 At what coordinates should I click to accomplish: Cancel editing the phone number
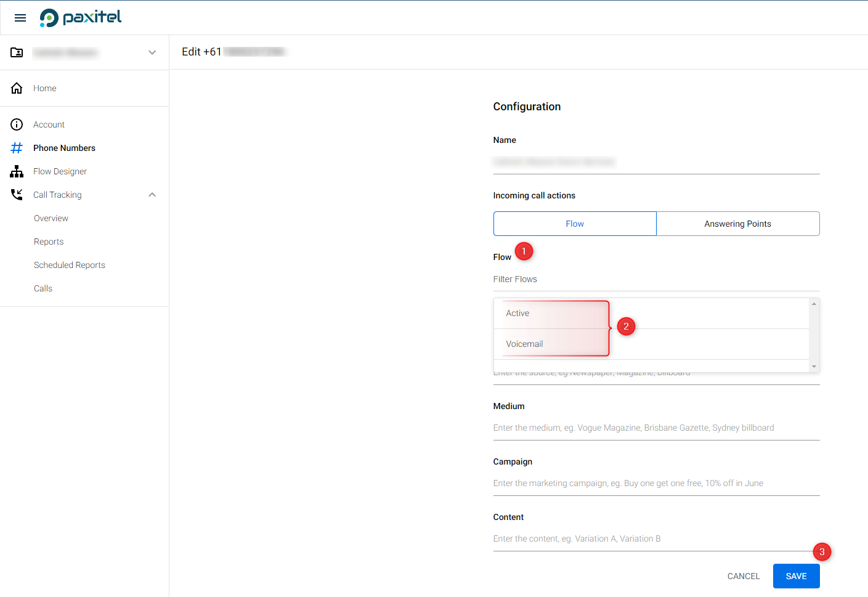[743, 576]
